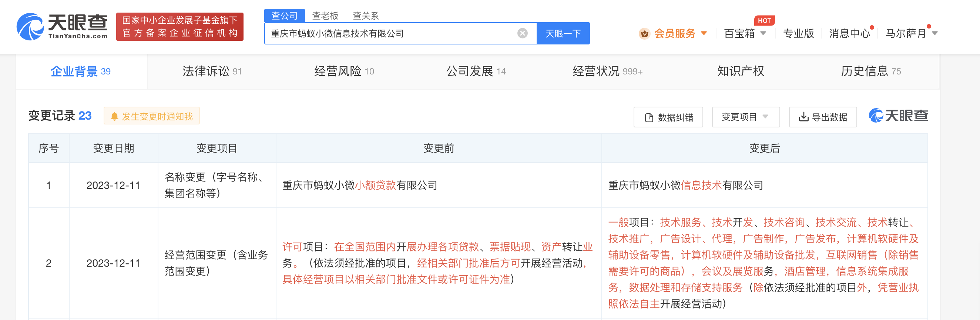Click the 变更后 column header
Screen dimensions: 980x320
point(764,148)
